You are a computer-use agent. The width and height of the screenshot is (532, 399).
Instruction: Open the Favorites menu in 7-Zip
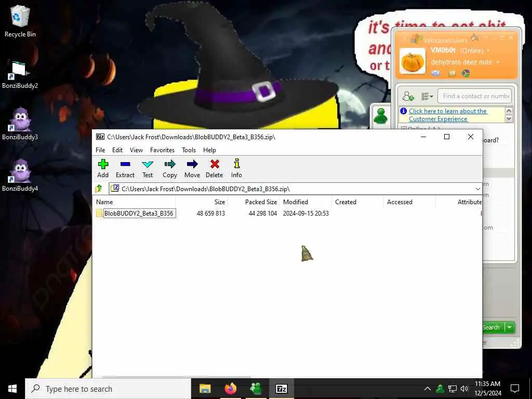point(162,150)
